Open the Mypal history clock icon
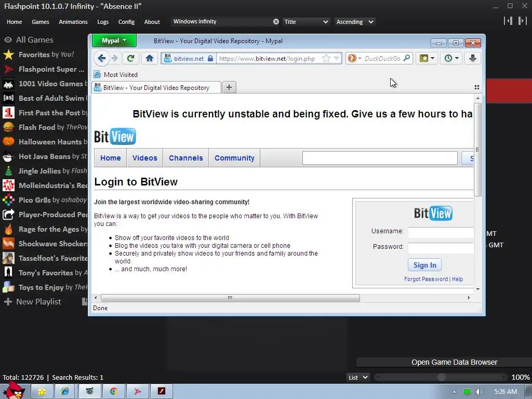This screenshot has width=532, height=399. (x=451, y=58)
